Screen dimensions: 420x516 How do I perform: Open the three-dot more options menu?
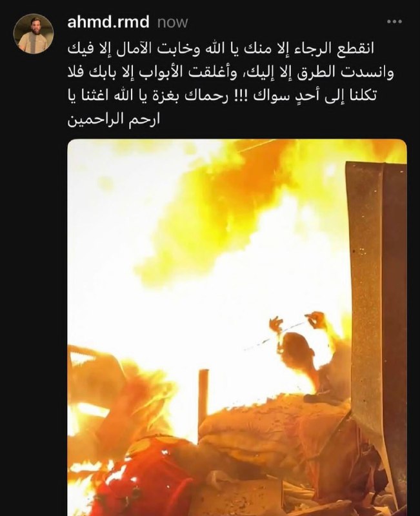(x=394, y=22)
